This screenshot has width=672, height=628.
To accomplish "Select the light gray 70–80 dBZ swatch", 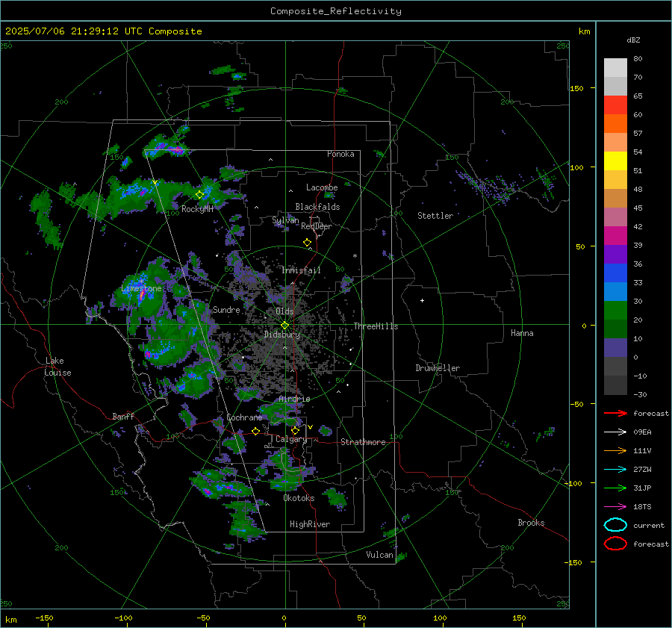I will point(615,68).
